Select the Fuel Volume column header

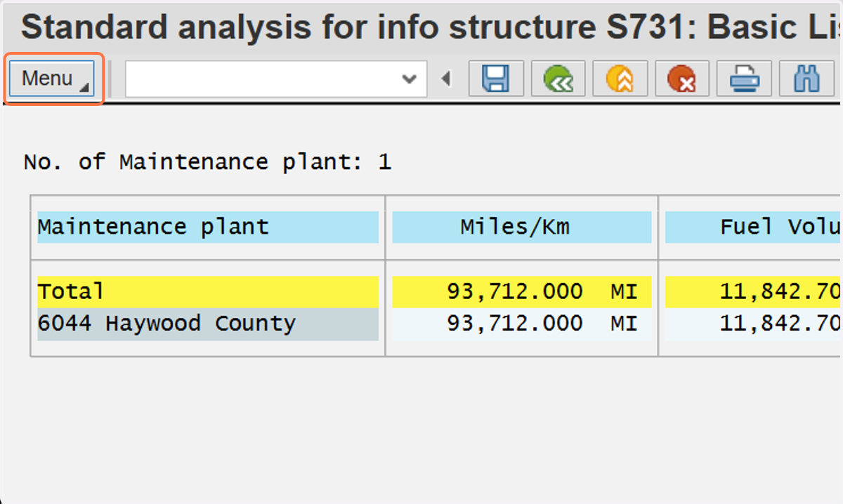754,227
